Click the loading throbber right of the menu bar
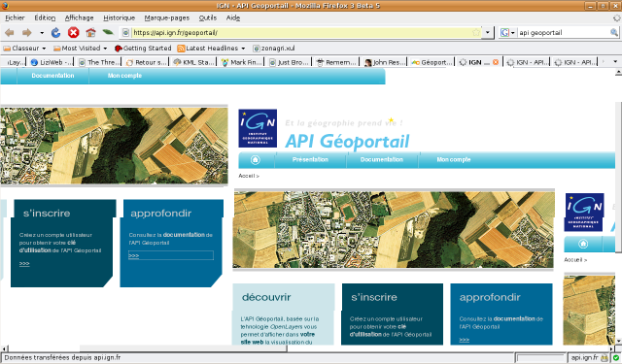Screen dimensions: 622x364 (x=616, y=17)
